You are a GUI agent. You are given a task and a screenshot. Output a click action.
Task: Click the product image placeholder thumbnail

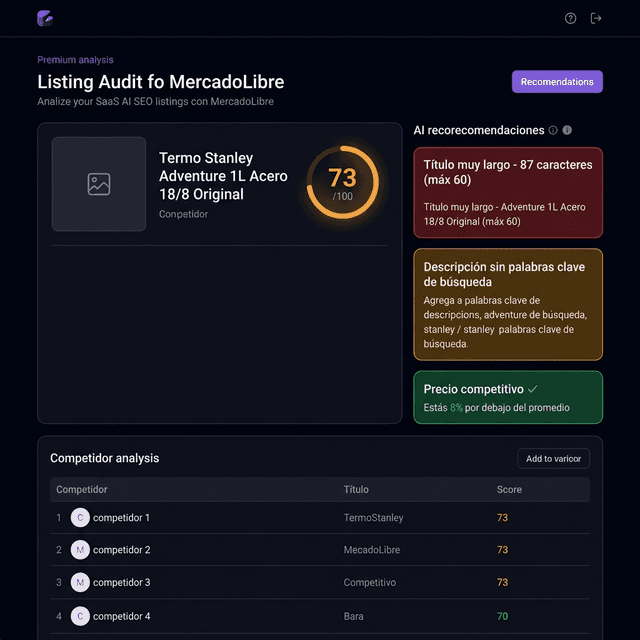(99, 184)
